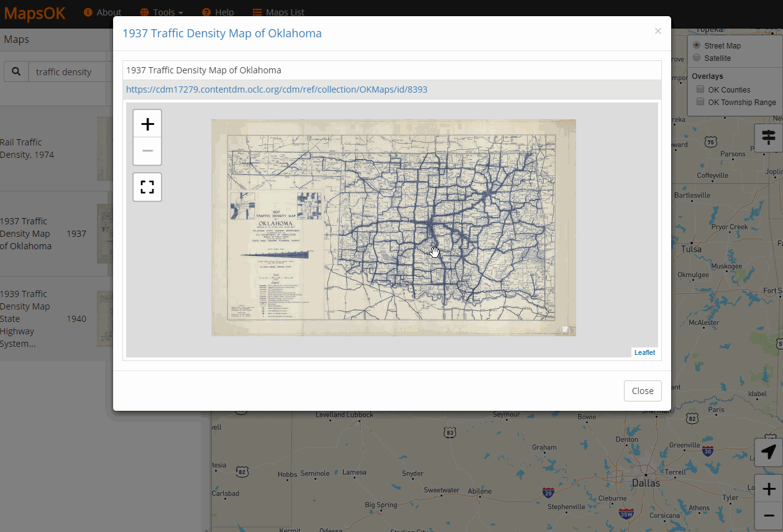Screen dimensions: 783x532
Task: Open the contentdm.oclc.org map URL link
Action: coord(277,89)
